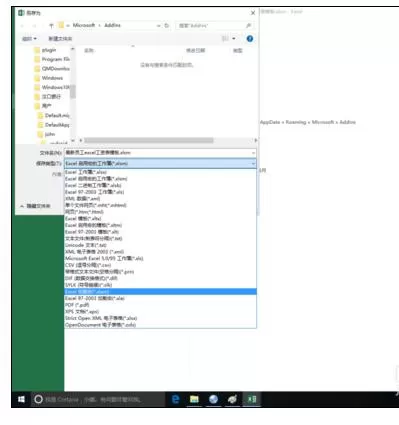Pick XML spreadsheet 2003 (*.xml) format

[160, 252]
